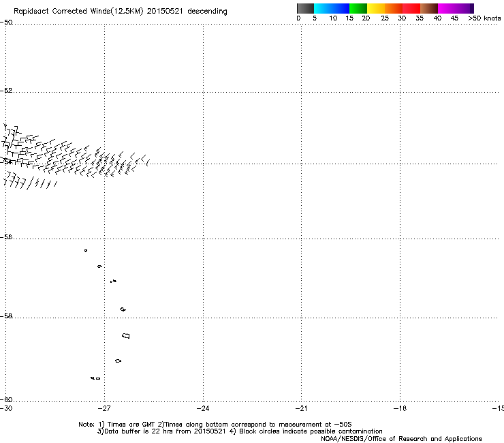Click the blue 10-15 knots color swatch
This screenshot has width=504, height=443.
(x=341, y=8)
